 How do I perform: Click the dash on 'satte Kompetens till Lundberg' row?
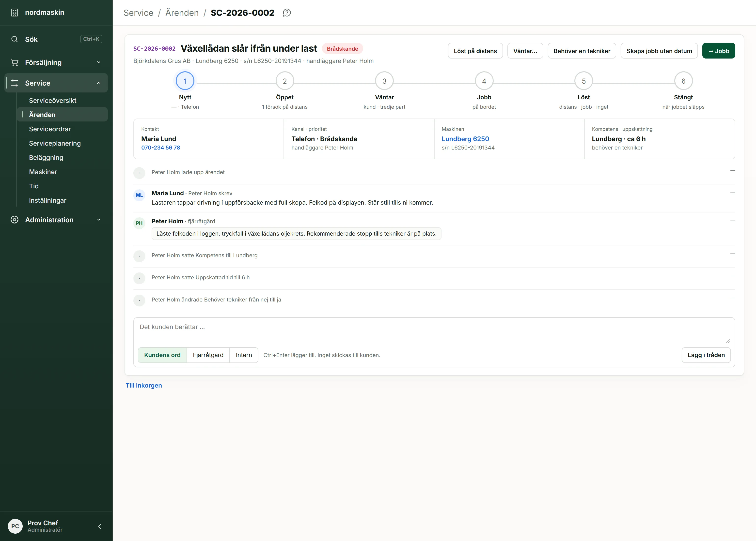(x=733, y=254)
